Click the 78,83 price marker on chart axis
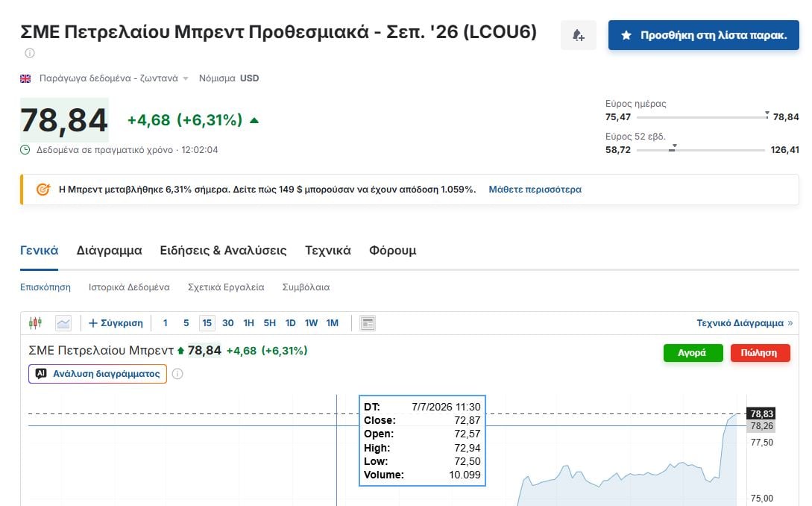 point(761,413)
